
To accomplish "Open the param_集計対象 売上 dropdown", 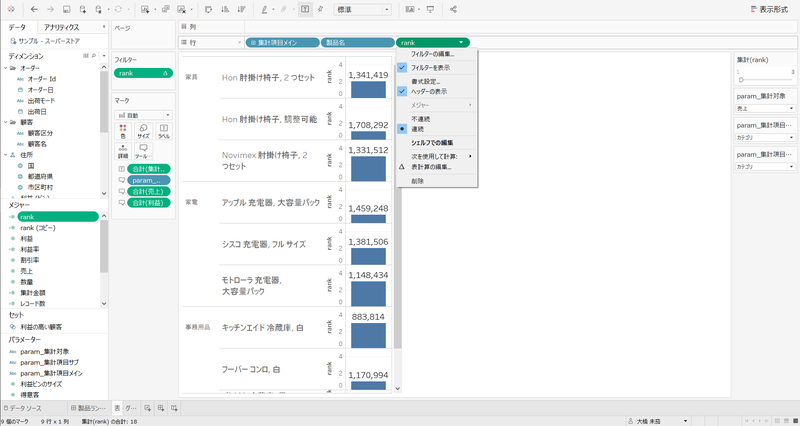I will pos(765,109).
